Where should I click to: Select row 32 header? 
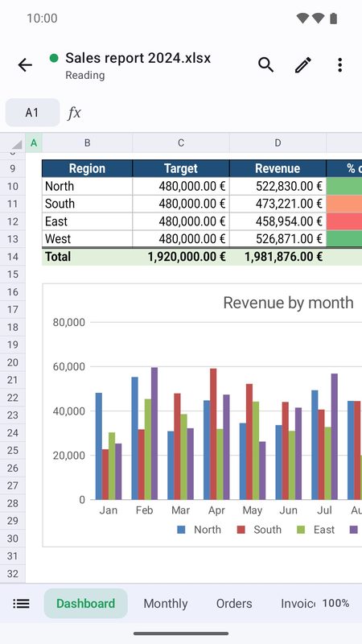click(13, 574)
